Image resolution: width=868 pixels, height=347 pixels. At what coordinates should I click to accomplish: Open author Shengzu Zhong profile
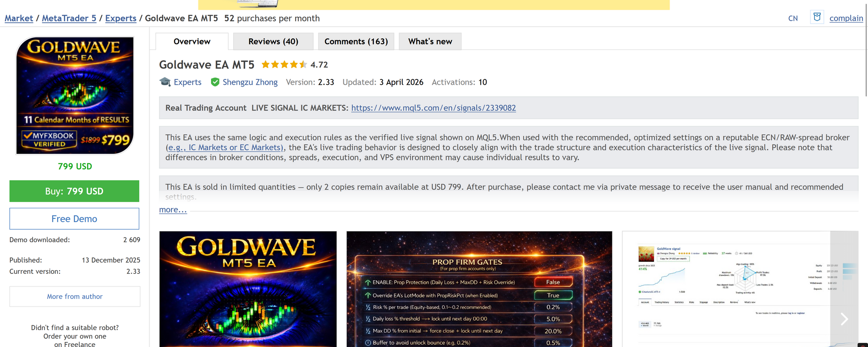click(250, 82)
